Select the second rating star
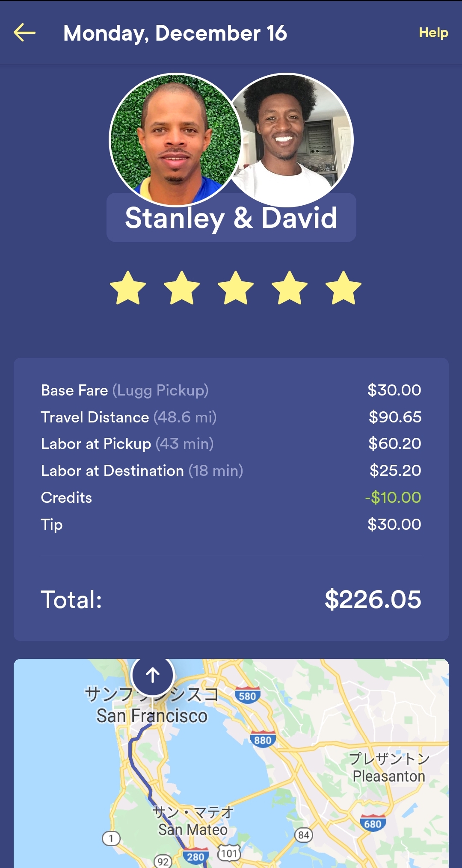Viewport: 462px width, 868px height. pyautogui.click(x=182, y=288)
